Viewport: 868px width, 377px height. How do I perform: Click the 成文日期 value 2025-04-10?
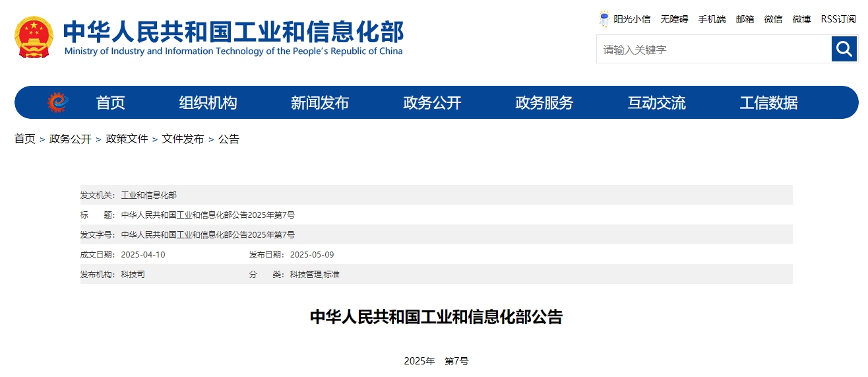coord(143,254)
